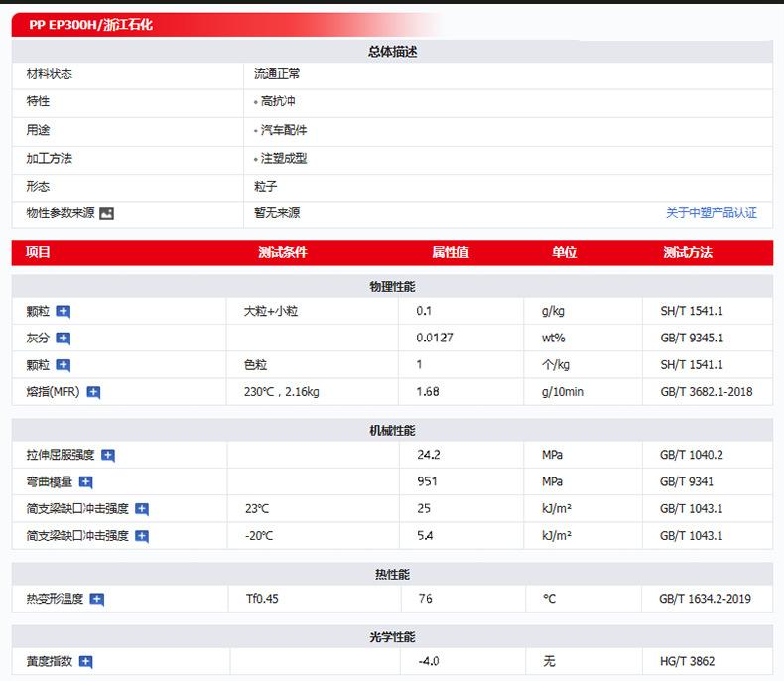Click the 暂无来源 source value
This screenshot has height=681, width=784.
[x=277, y=213]
